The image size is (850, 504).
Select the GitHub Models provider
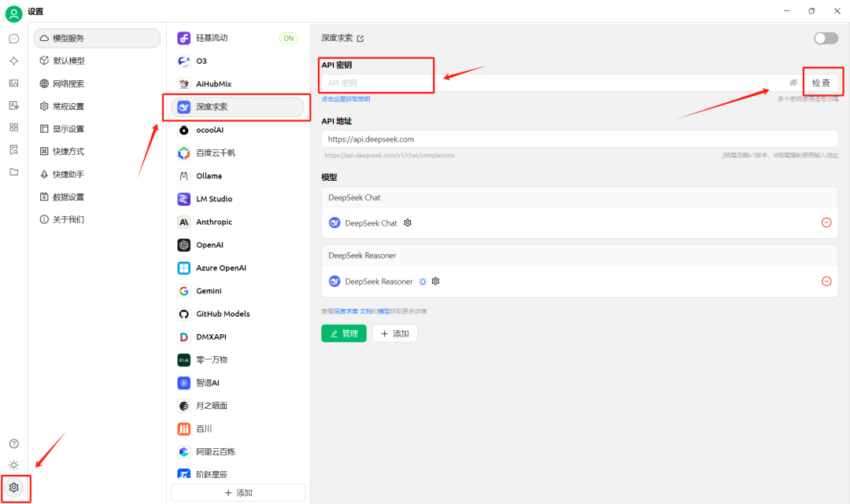pyautogui.click(x=238, y=314)
